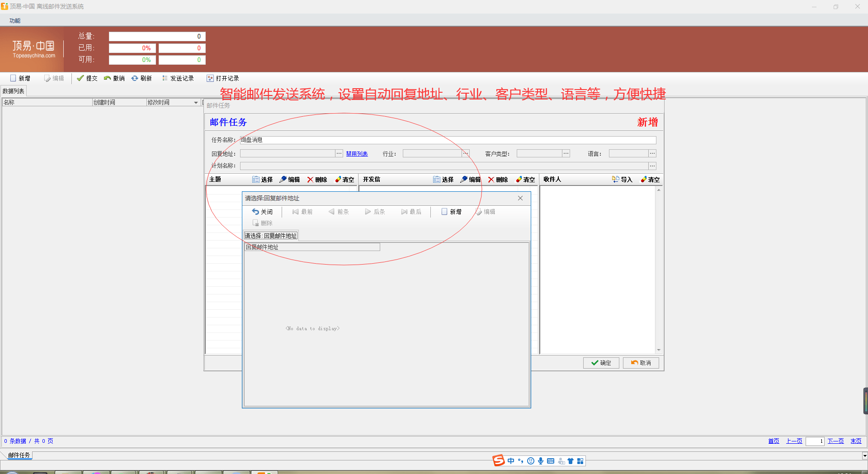The image size is (868, 474).
Task: Click the 名称 column header
Action: coord(47,102)
